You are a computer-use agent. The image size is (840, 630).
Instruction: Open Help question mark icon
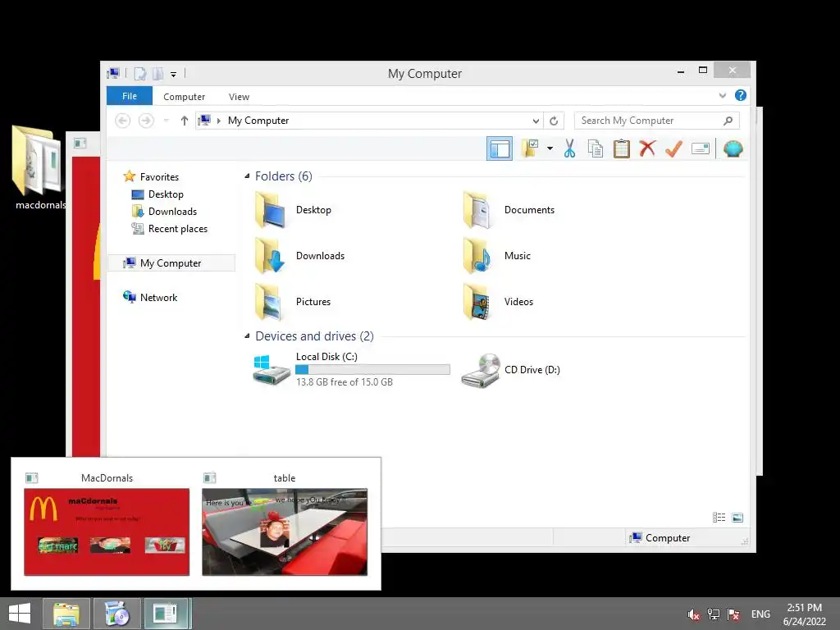[x=741, y=95]
